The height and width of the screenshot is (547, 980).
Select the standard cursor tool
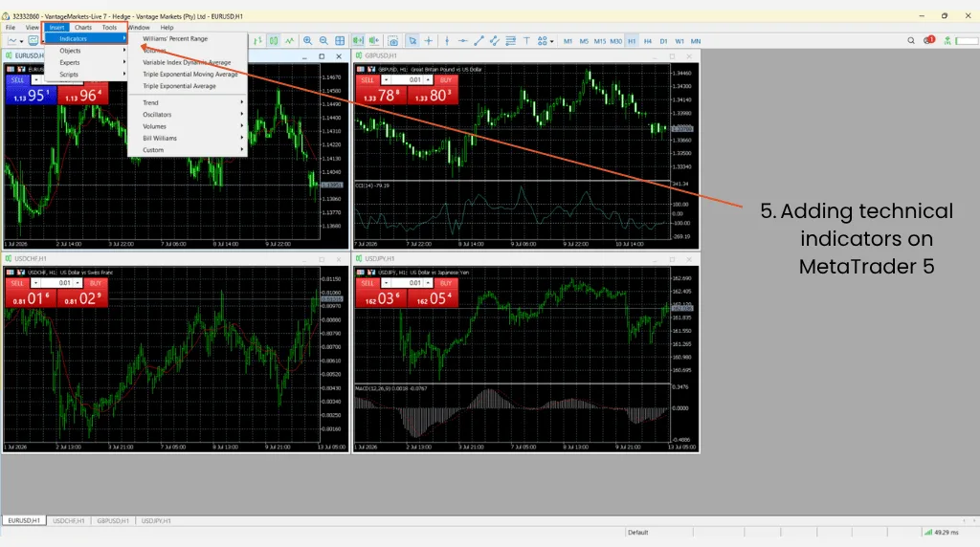412,41
